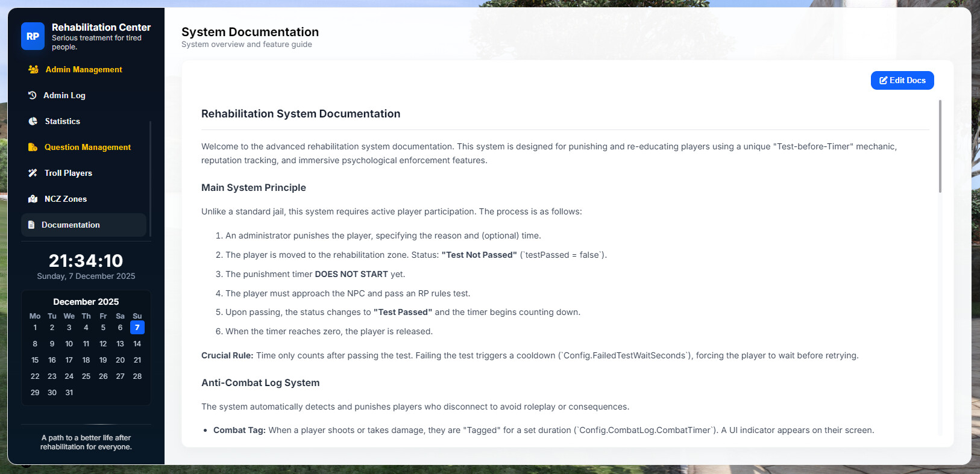This screenshot has height=474, width=980.
Task: Click the Question Management folder icon
Action: coord(33,148)
